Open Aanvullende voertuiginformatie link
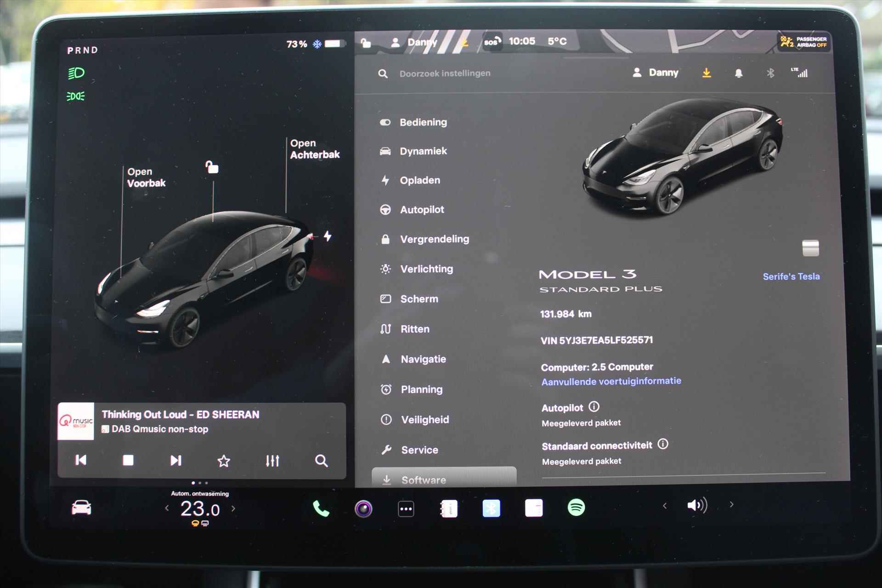Viewport: 882px width, 588px height. click(x=611, y=381)
